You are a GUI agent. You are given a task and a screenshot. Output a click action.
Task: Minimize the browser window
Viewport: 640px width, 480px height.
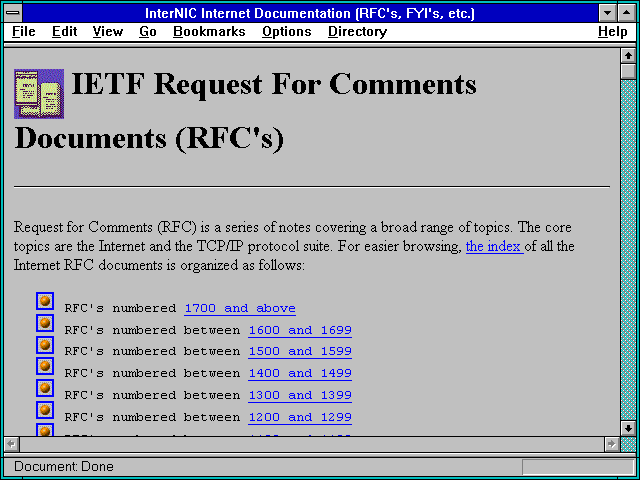point(607,13)
